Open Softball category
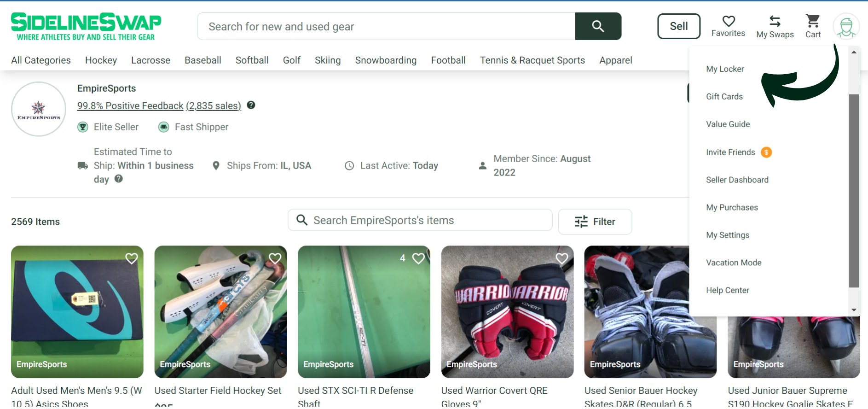This screenshot has width=868, height=409. coord(252,60)
